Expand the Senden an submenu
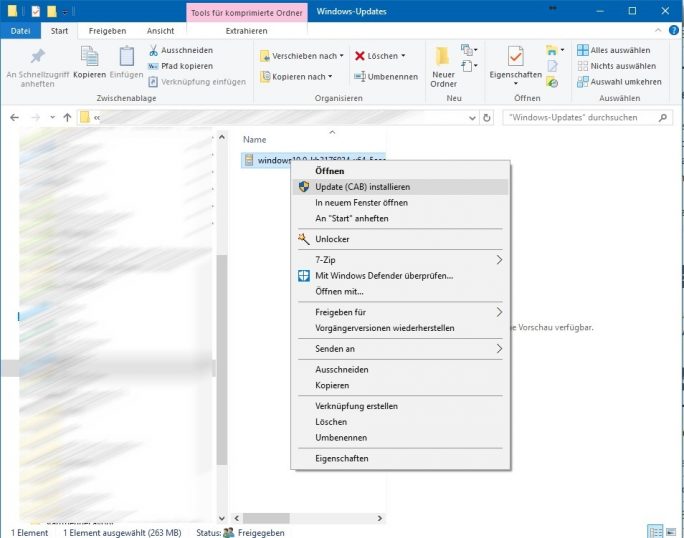Image resolution: width=684 pixels, height=538 pixels. point(400,349)
